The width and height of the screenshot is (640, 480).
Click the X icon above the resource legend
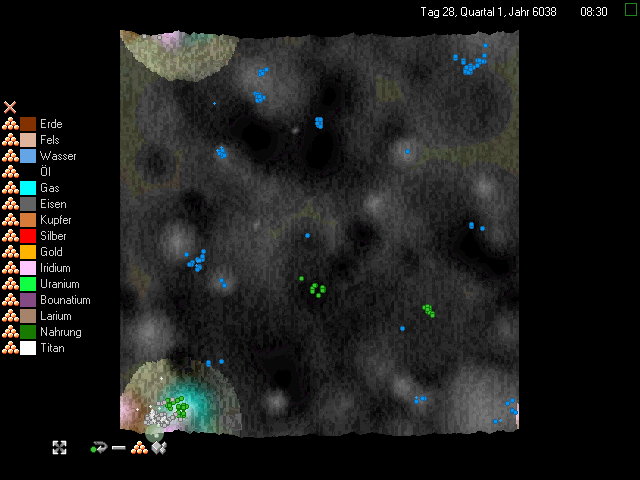[10, 107]
